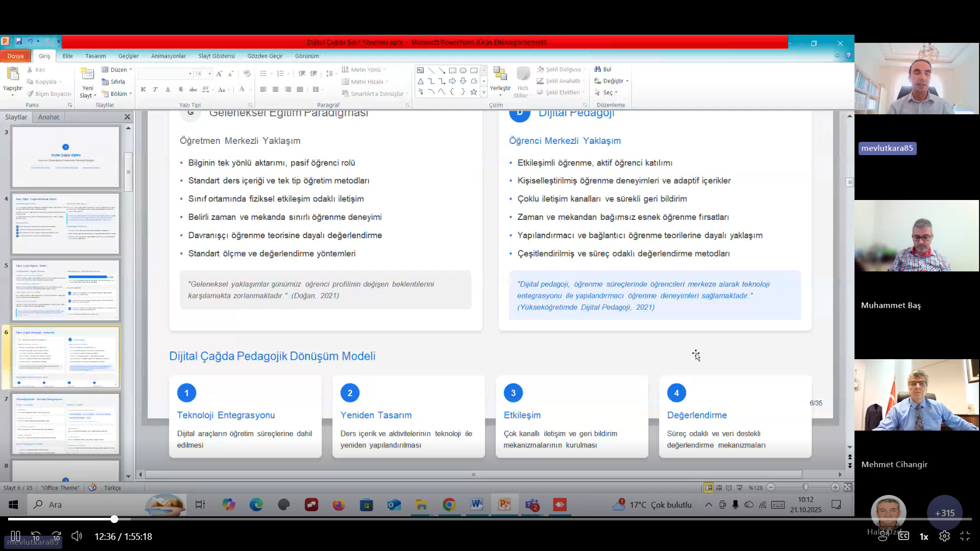Click the Sıfırla reset button
Image resolution: width=980 pixels, height=551 pixels.
[x=114, y=82]
